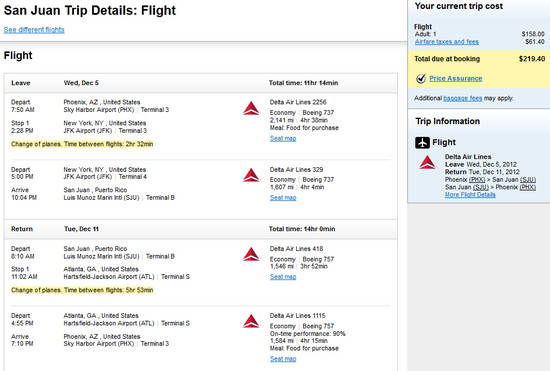Click the Delta logo for flight 418
Screen dimensions: 550x371
[251, 254]
